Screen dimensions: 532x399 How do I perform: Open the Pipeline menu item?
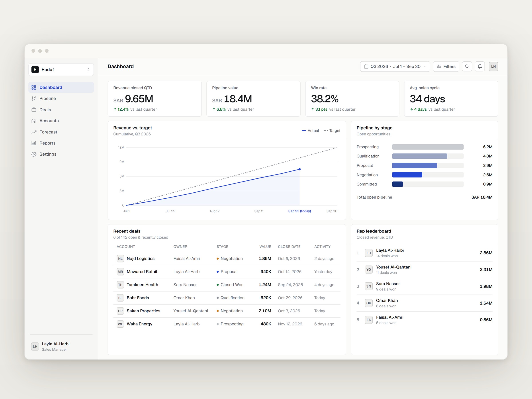(x=61, y=99)
